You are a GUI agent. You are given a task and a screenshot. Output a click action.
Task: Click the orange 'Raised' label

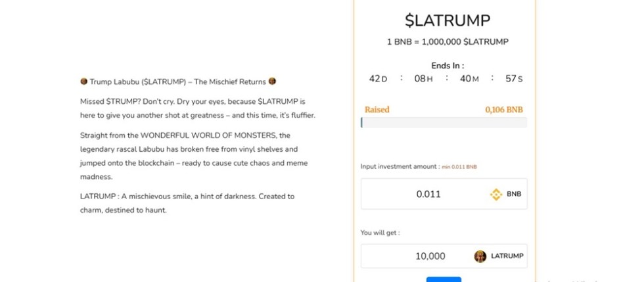(377, 110)
